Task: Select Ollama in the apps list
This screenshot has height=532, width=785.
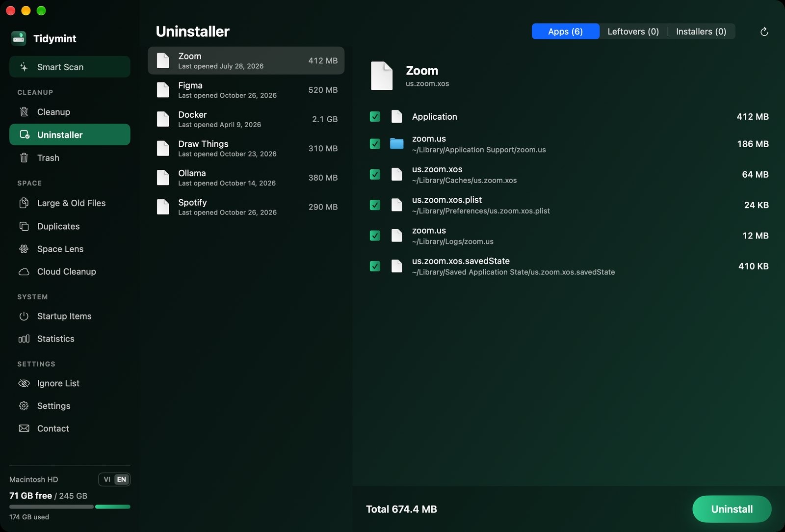Action: (246, 178)
